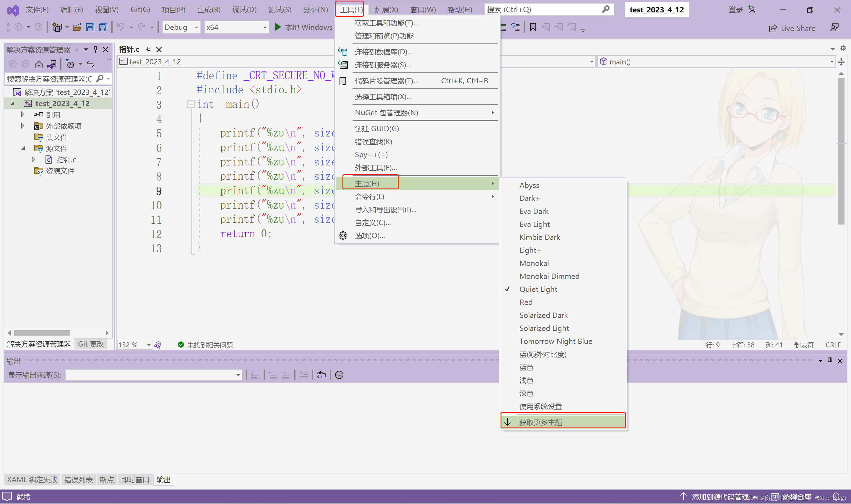The height and width of the screenshot is (504, 851).
Task: Expand the 引用 tree node
Action: point(23,114)
